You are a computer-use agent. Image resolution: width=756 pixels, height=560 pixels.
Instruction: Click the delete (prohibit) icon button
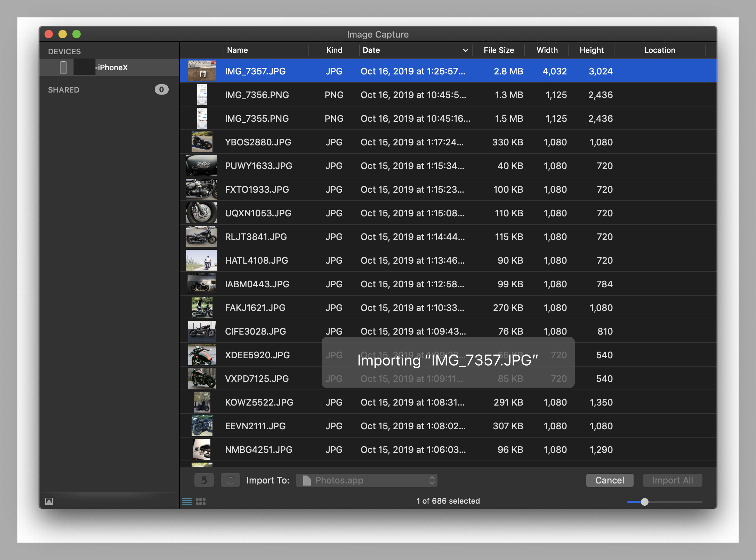tap(230, 480)
